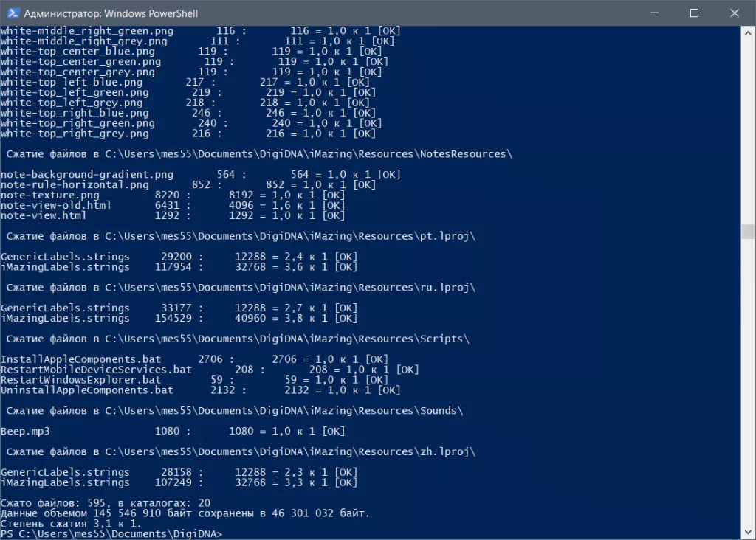The width and height of the screenshot is (756, 540).
Task: Click the value 40960 on ru iMazingLabels line
Action: (250, 319)
